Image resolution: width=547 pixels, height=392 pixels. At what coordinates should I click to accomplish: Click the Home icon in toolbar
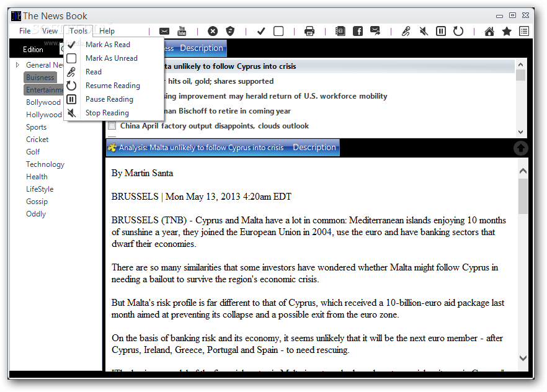(489, 32)
